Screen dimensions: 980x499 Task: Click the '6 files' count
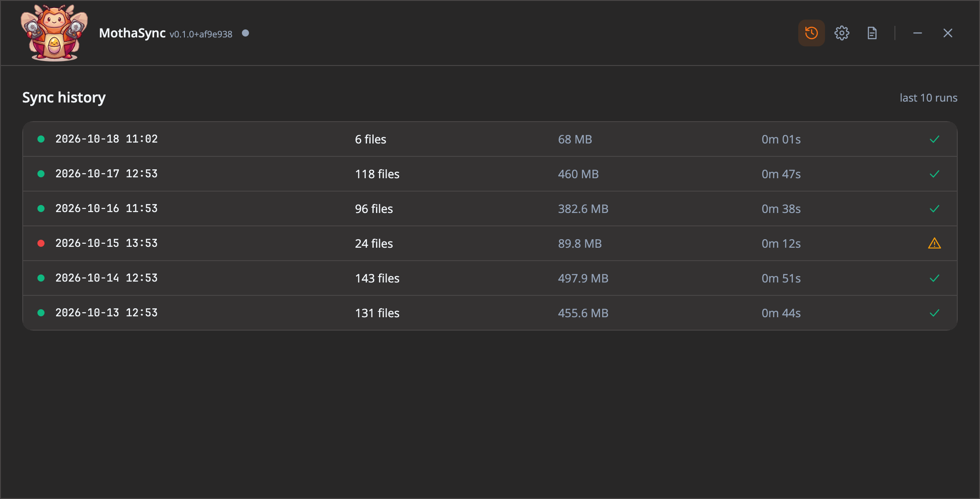[371, 139]
